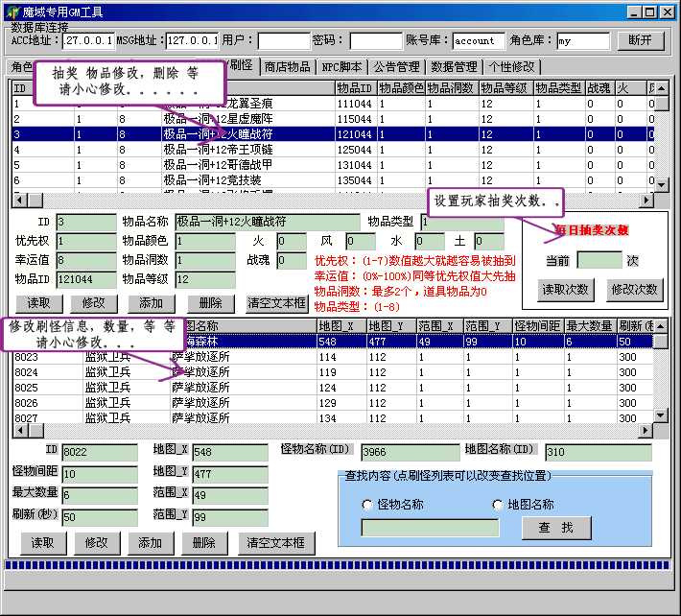This screenshot has height=616, width=681.
Task: Click the 物品名称 text field
Action: point(267,223)
